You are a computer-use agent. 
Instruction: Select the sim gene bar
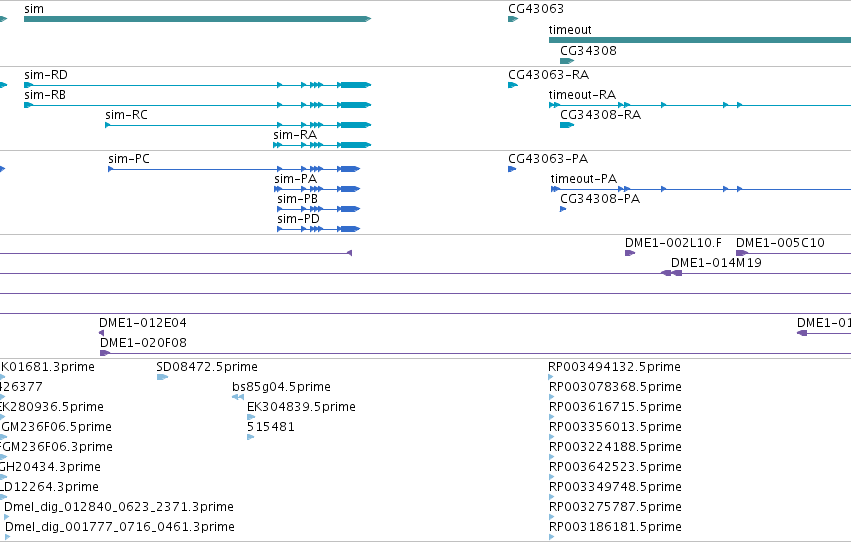[x=198, y=19]
